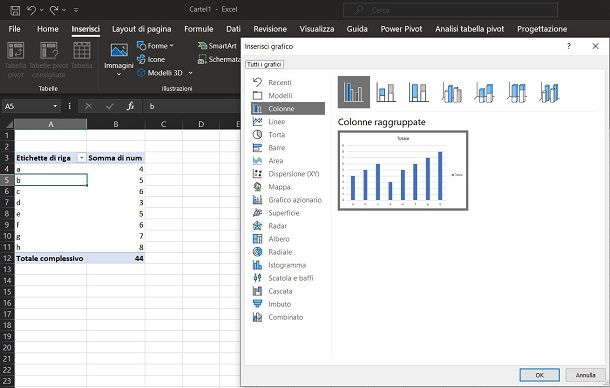Viewport: 610px width, 388px height.
Task: Select Grafico azionario chart category
Action: coord(288,200)
